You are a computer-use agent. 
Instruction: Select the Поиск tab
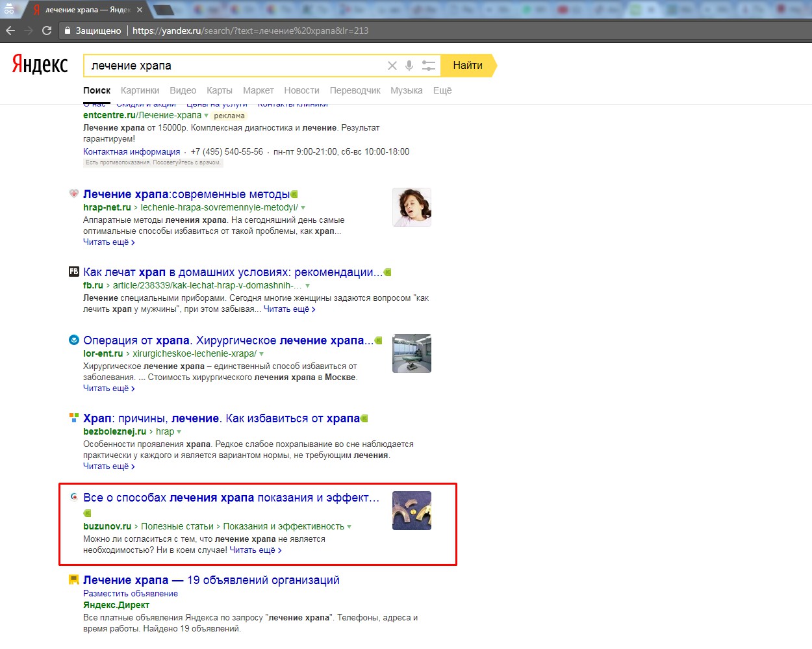pos(97,90)
